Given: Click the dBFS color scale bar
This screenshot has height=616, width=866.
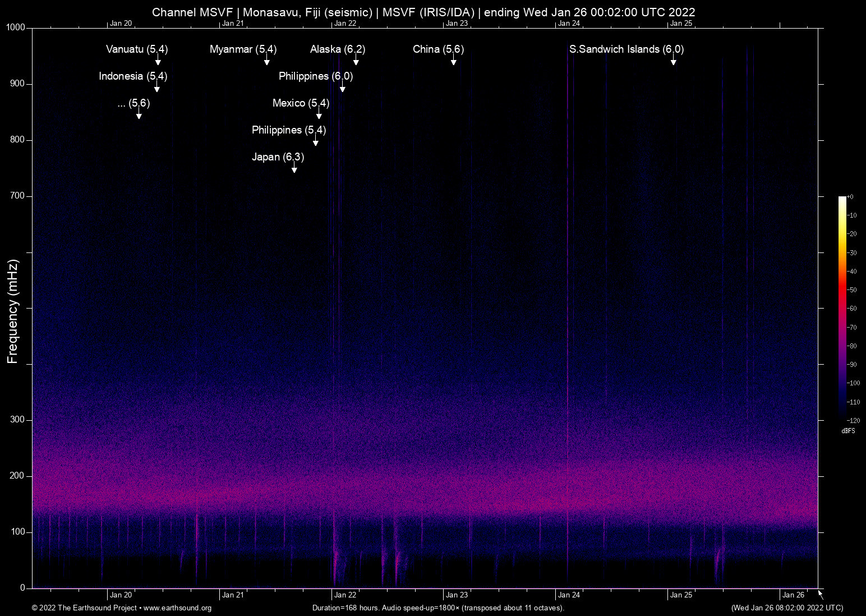Looking at the screenshot, I should coord(842,308).
